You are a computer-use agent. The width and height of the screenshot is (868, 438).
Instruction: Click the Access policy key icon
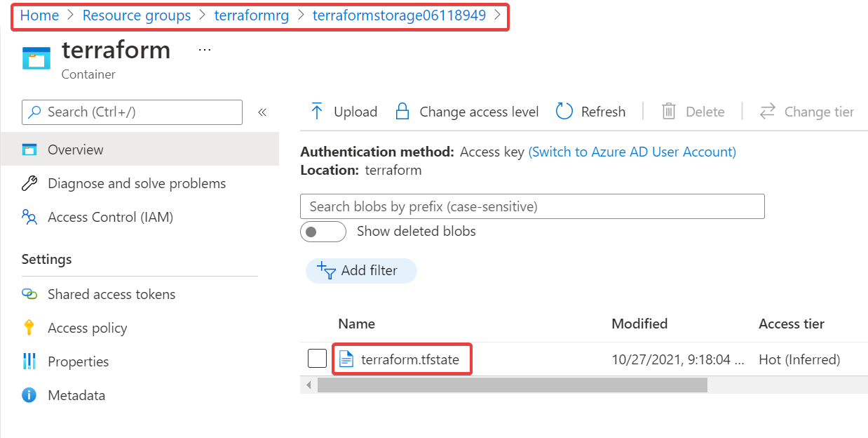(x=29, y=328)
